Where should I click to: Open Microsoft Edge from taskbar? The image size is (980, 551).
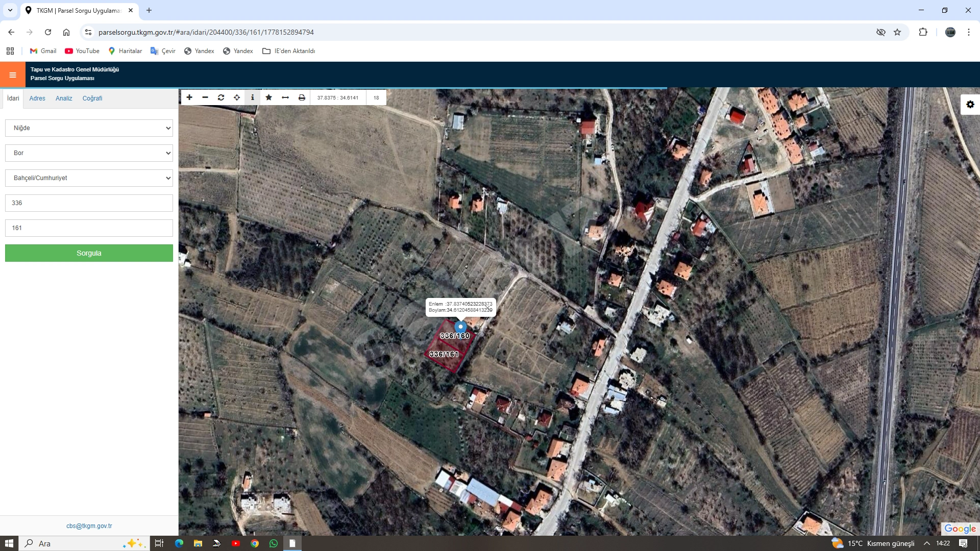point(179,543)
